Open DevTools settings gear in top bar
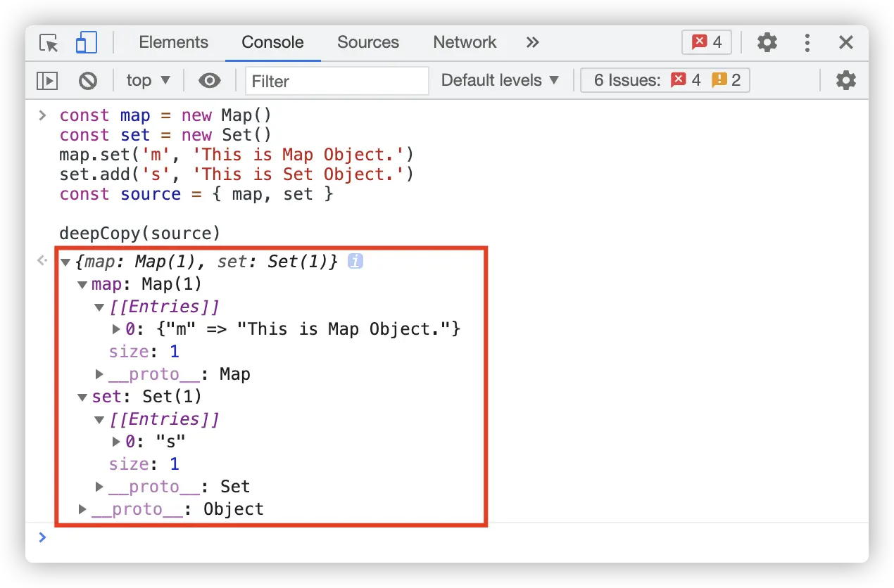894x588 pixels. pyautogui.click(x=767, y=42)
